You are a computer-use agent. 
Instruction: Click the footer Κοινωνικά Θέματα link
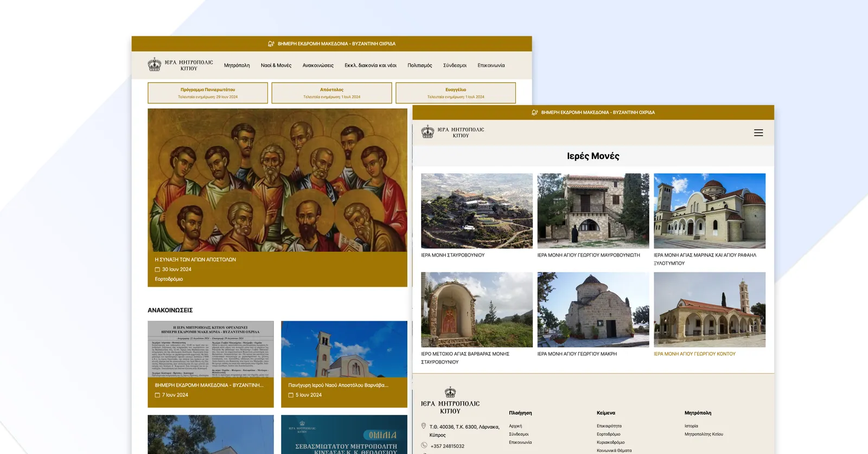(x=614, y=451)
